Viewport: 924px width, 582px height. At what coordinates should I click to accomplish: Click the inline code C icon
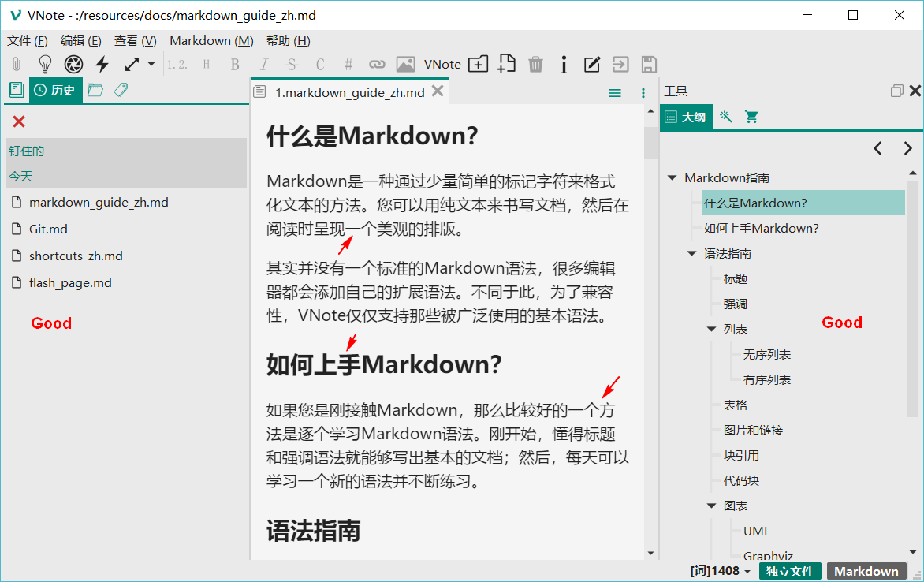tap(320, 65)
